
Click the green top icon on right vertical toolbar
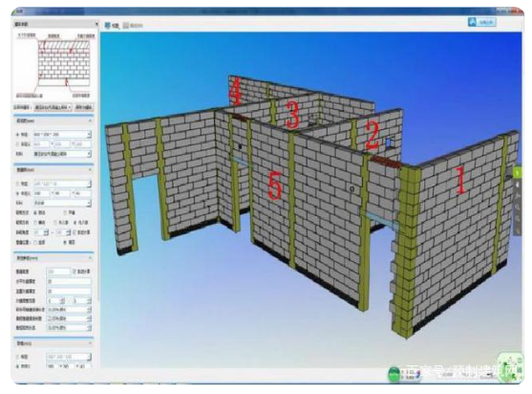pyautogui.click(x=518, y=173)
